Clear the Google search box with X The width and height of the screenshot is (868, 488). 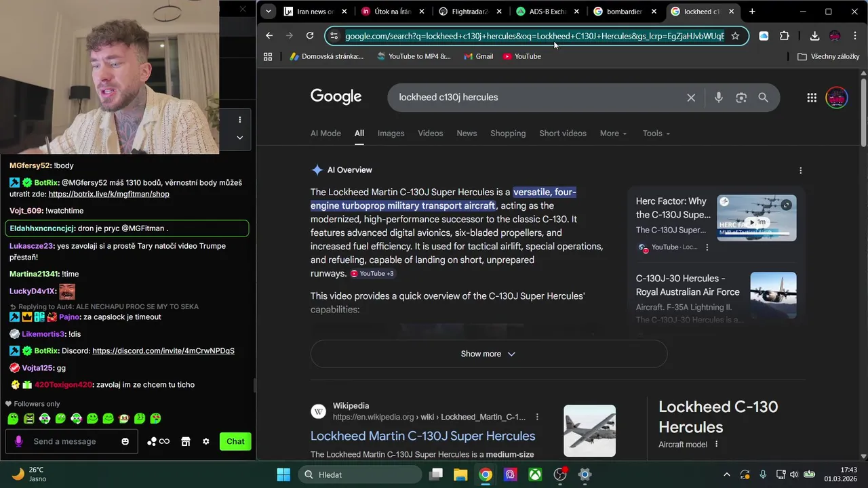[x=691, y=98]
